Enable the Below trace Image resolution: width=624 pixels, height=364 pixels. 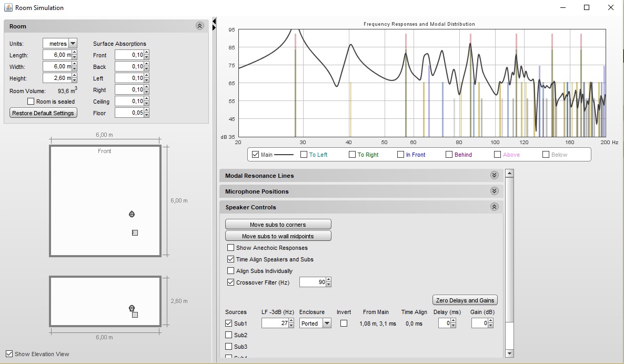tap(546, 154)
